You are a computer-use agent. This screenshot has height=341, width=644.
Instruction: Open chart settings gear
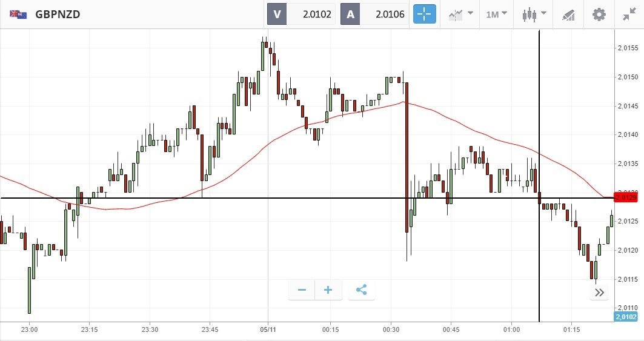click(599, 14)
